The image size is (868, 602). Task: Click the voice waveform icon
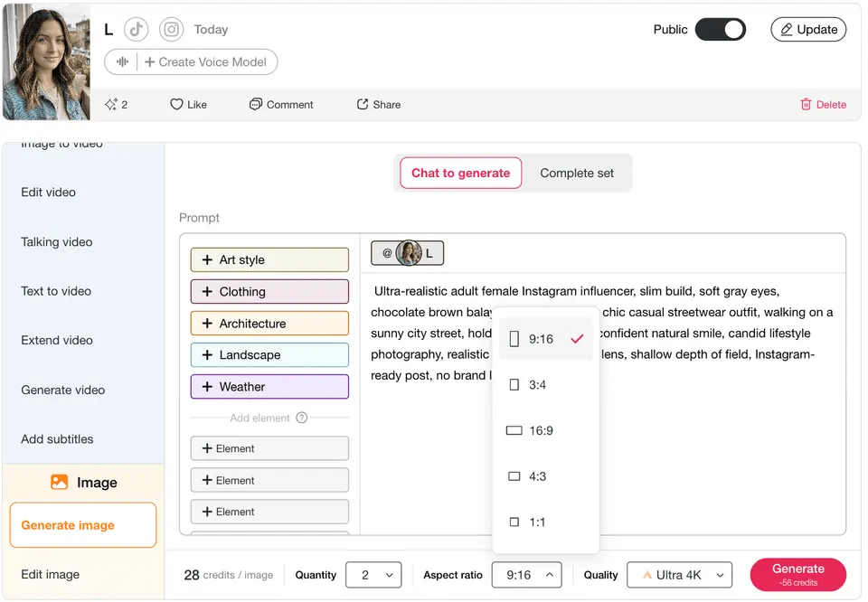(122, 62)
